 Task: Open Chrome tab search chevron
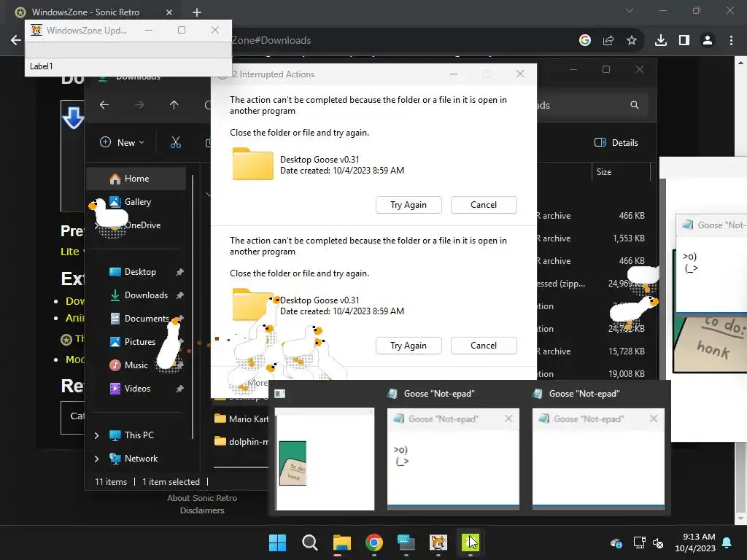click(x=630, y=10)
